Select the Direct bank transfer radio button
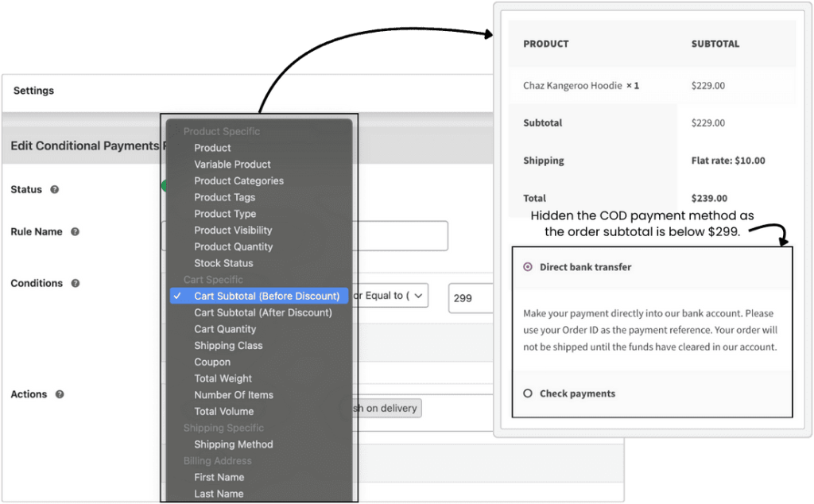 (528, 267)
